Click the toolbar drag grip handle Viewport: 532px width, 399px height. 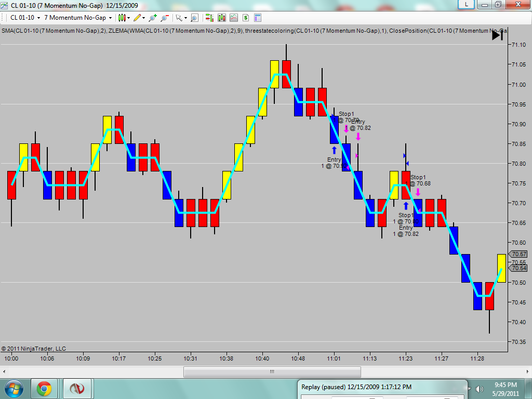[x=2, y=18]
